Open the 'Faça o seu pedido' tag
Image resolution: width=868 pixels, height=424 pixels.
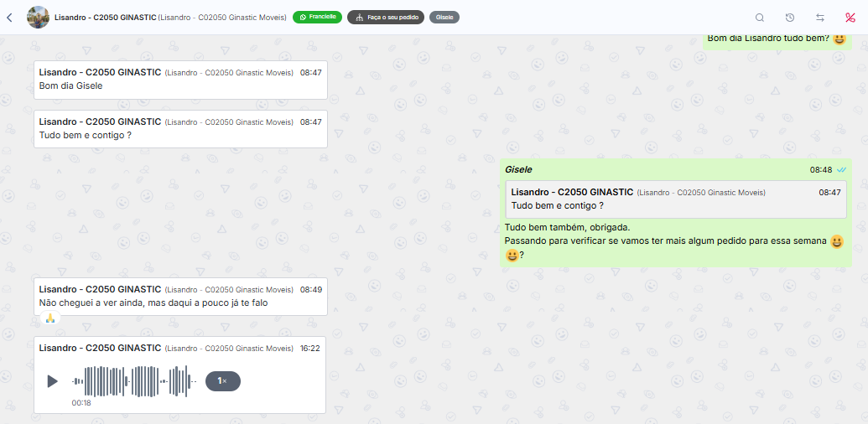point(386,17)
